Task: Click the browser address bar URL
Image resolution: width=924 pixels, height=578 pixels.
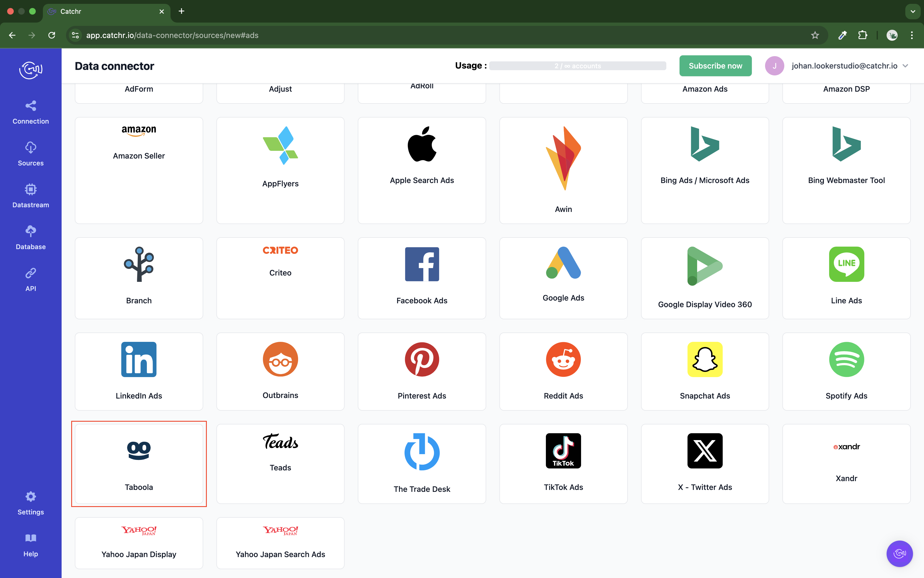Action: click(172, 35)
